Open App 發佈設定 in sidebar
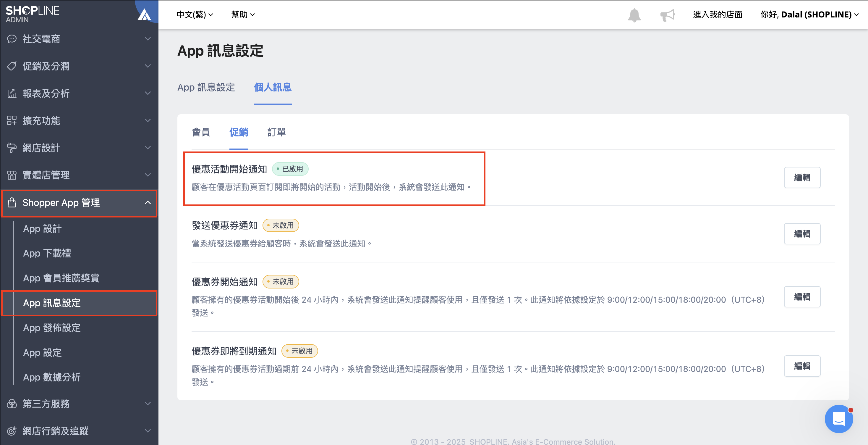The image size is (868, 445). click(52, 328)
